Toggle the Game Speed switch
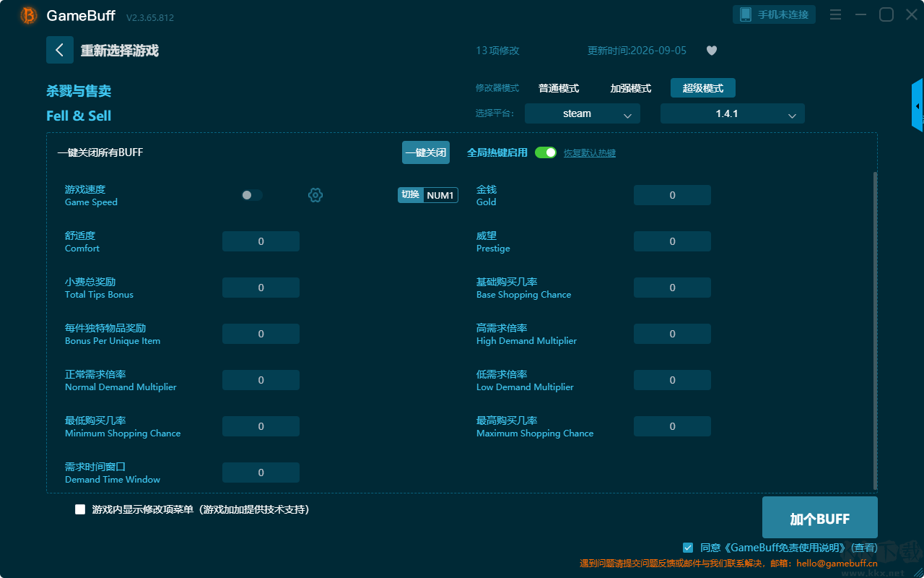Viewport: 924px width, 578px height. point(252,195)
